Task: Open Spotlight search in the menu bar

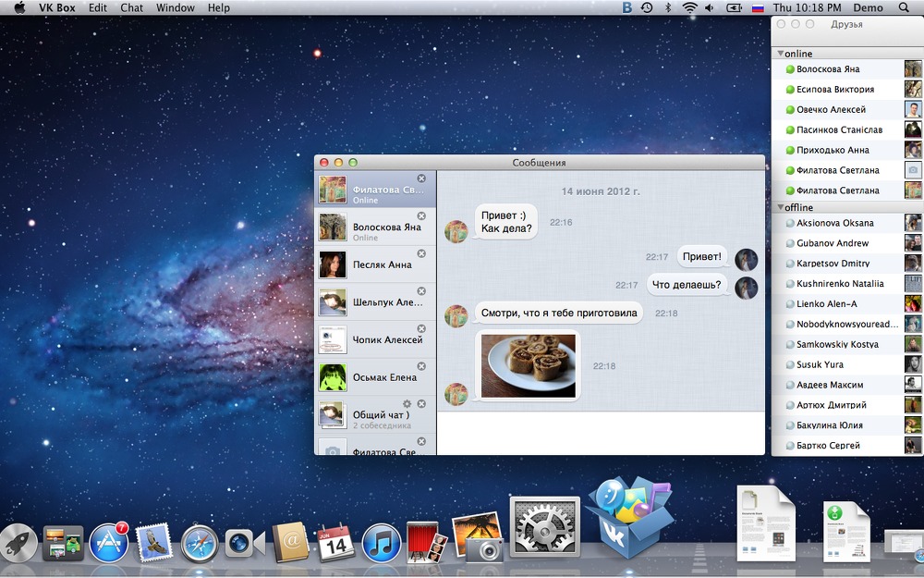Action: (904, 7)
